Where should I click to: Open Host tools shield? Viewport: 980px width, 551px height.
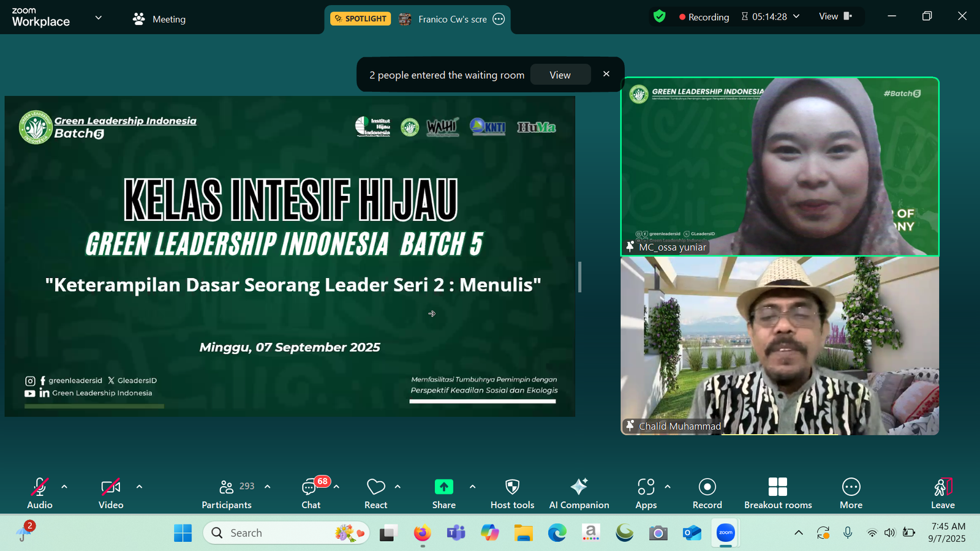[x=512, y=493]
